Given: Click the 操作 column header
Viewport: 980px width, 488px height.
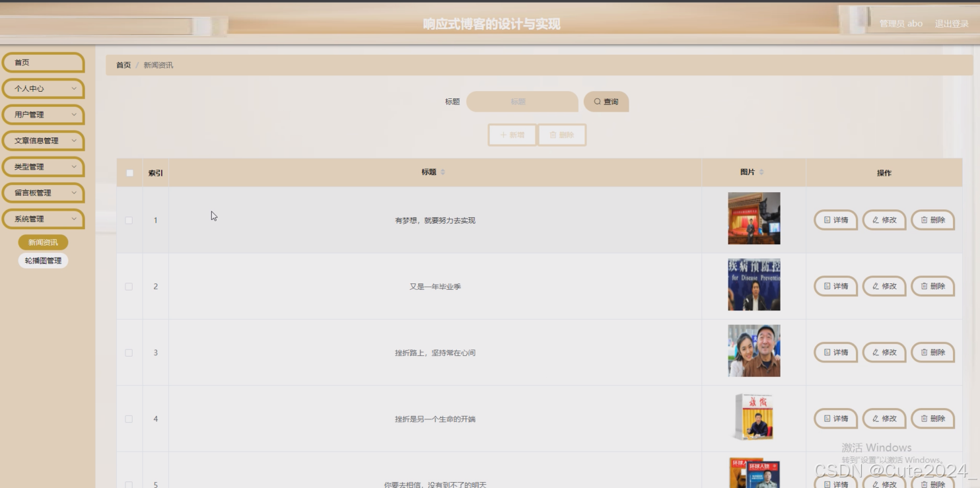Looking at the screenshot, I should pyautogui.click(x=884, y=173).
